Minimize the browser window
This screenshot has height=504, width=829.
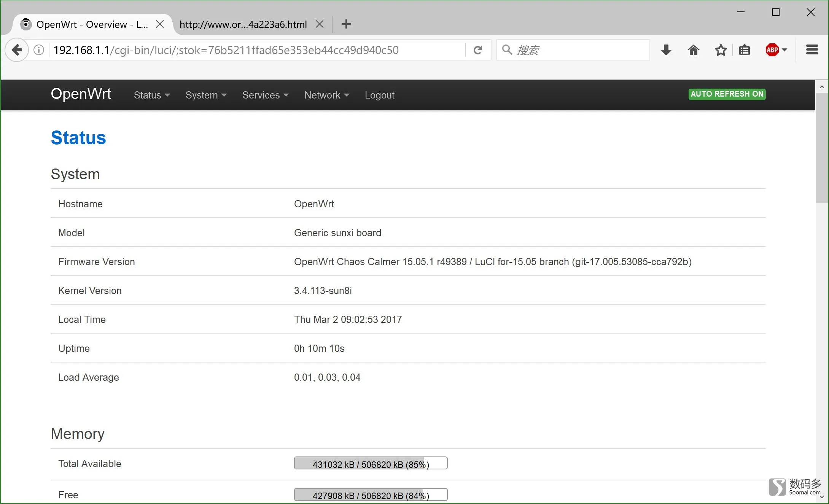740,12
